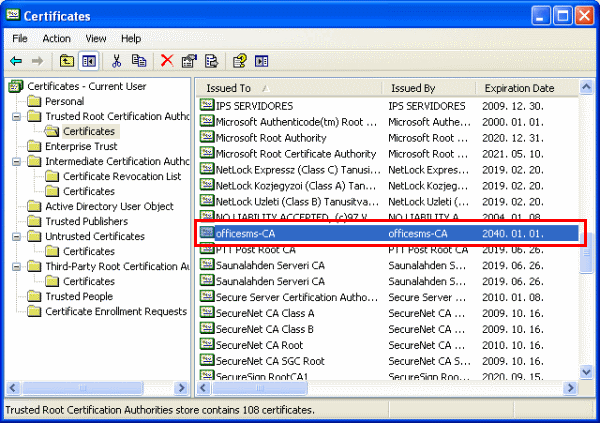
Task: Go up one level with folder icon
Action: [x=67, y=61]
